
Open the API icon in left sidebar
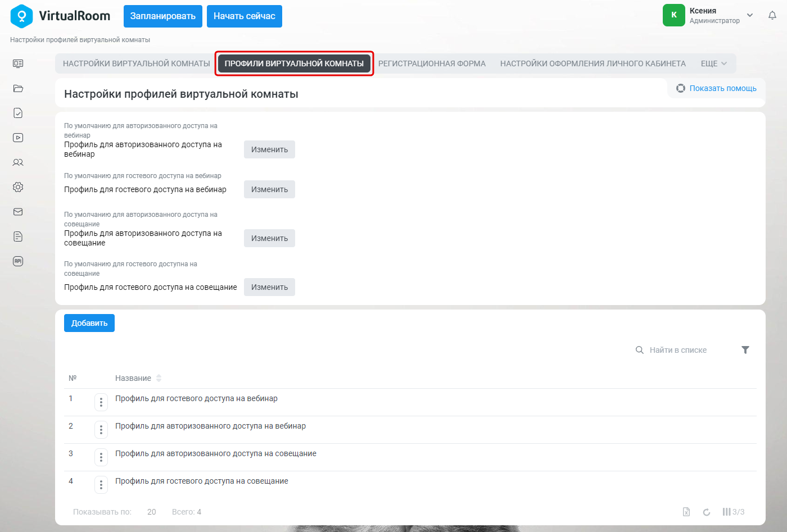point(18,261)
